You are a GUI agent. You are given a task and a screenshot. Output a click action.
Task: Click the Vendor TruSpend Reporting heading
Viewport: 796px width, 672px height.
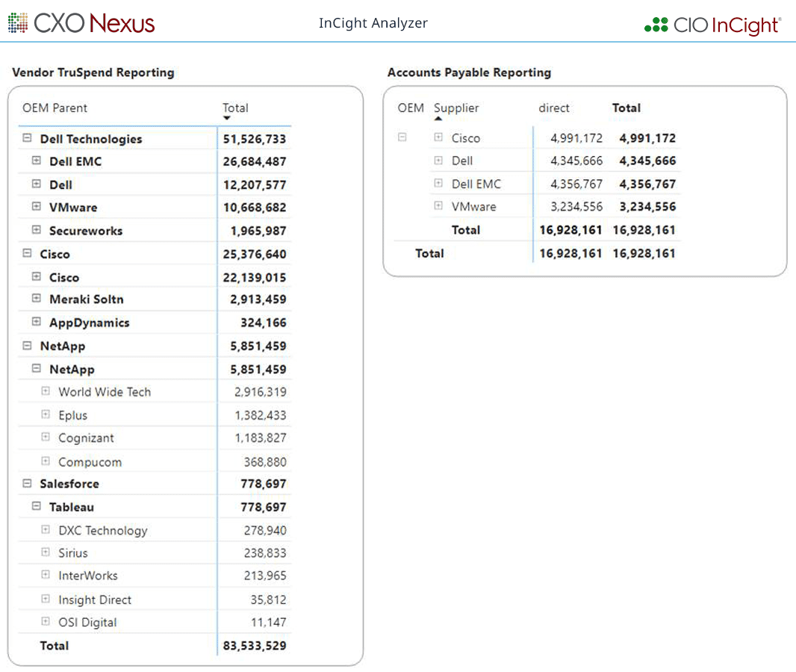point(93,72)
